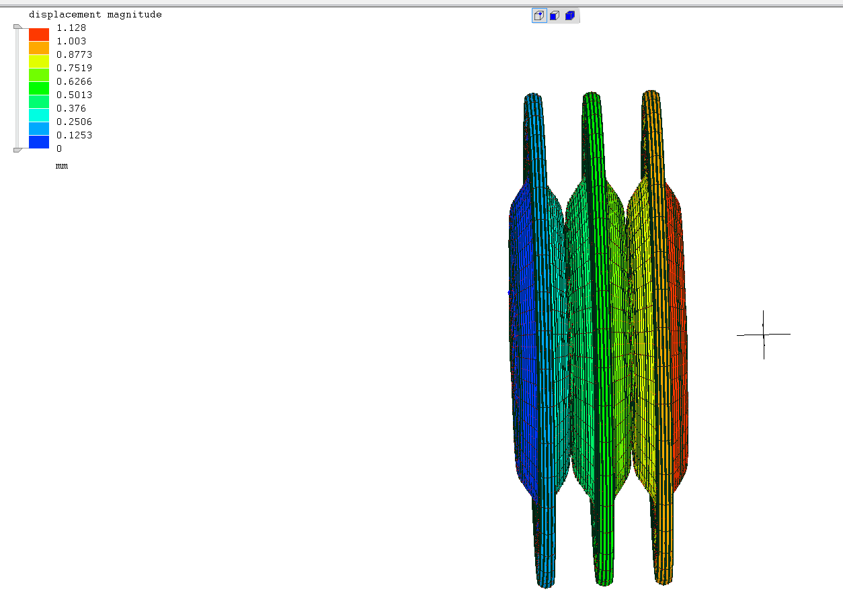Viewport: 843px width, 616px height.
Task: Click the legend maximum value 1.128
Action: click(x=71, y=28)
